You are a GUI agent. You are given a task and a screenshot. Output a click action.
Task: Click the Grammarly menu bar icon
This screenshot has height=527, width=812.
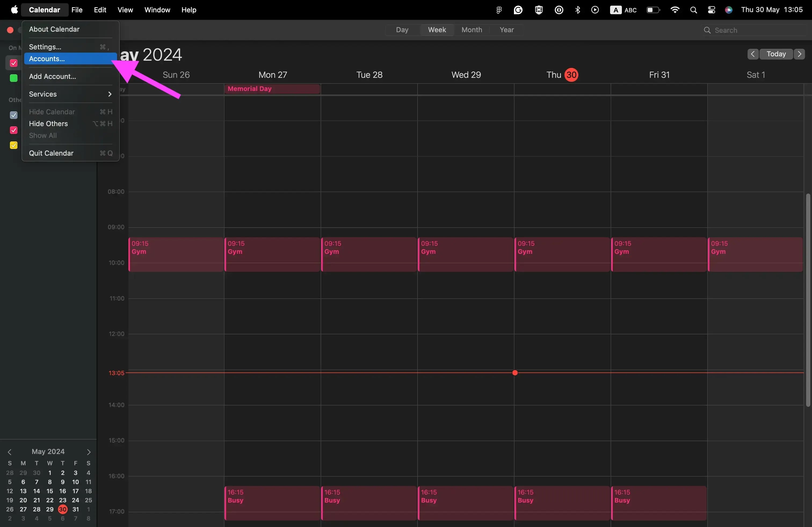coord(518,10)
